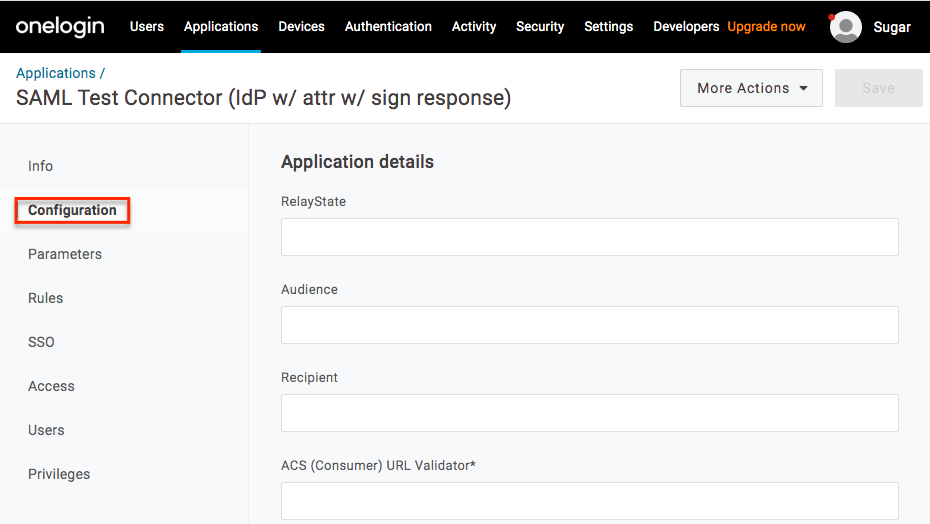The image size is (930, 524).
Task: Click the Application details heading
Action: pyautogui.click(x=357, y=162)
